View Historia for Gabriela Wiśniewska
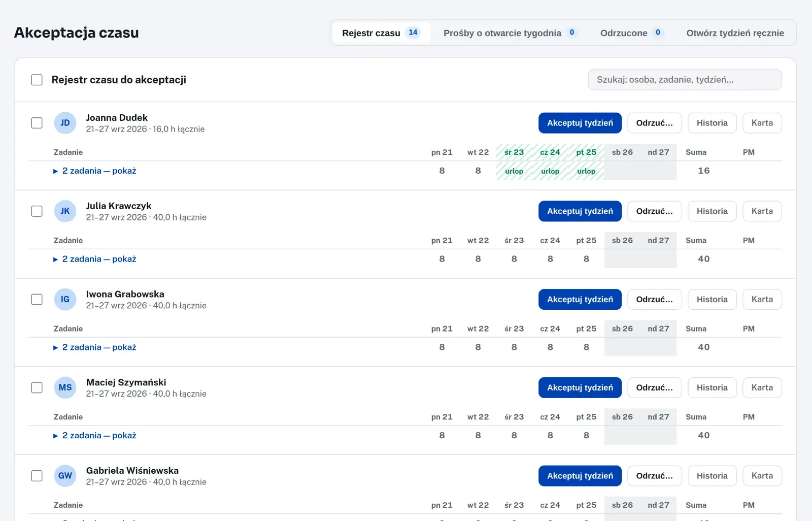812x521 pixels. tap(712, 476)
